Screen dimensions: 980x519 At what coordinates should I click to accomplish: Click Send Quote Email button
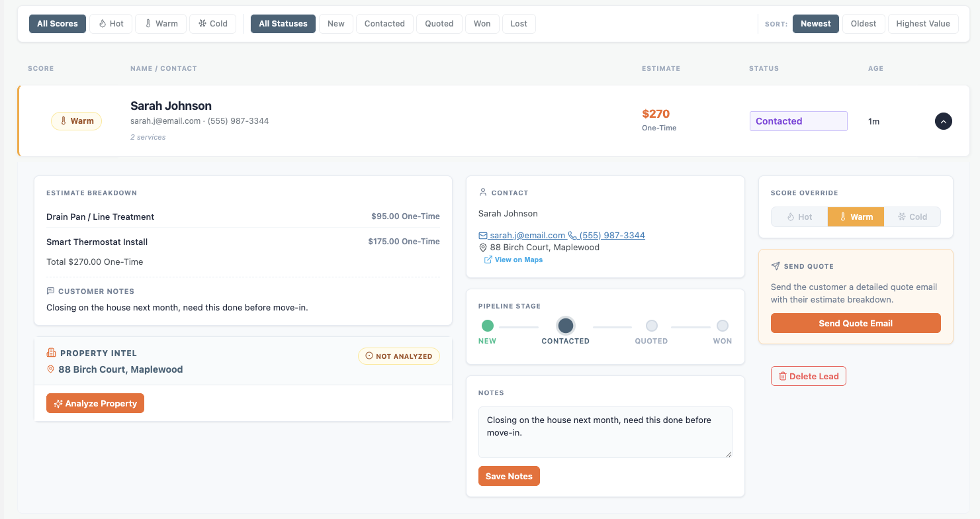coord(856,323)
